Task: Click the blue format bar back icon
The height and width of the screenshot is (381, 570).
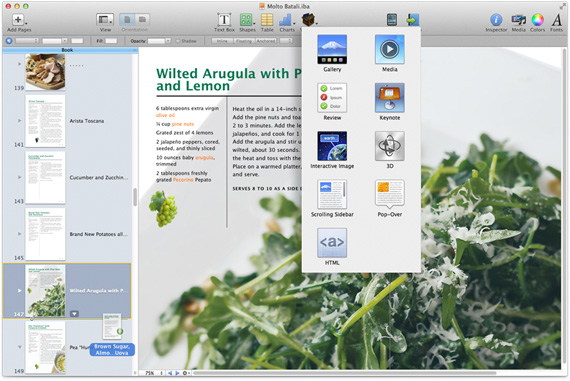Action: coord(9,41)
